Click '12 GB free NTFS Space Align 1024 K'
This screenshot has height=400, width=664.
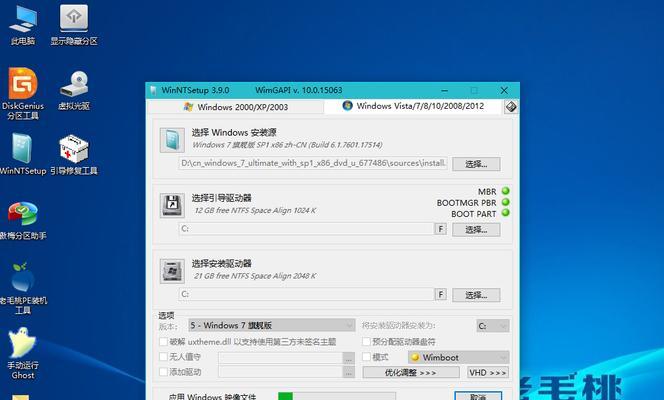click(255, 210)
